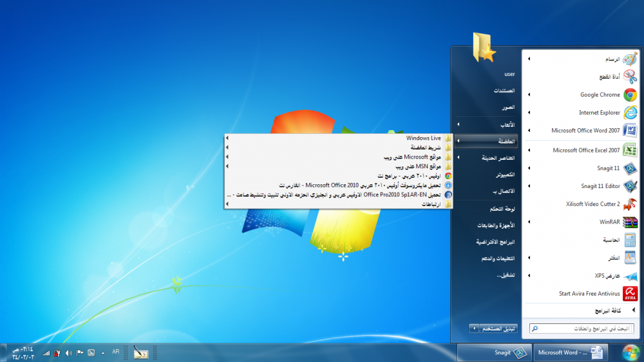Click the Windows Start orb
This screenshot has width=644, height=362.
[630, 352]
